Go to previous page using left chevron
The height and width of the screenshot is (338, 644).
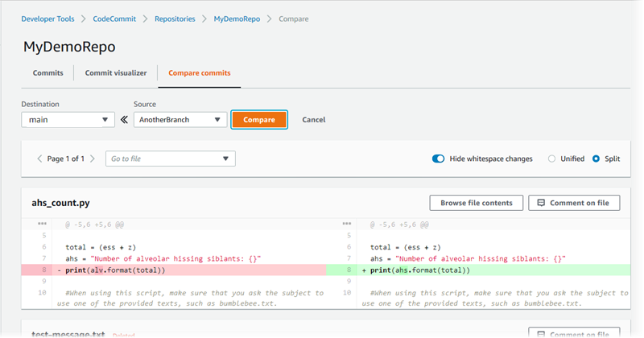(x=40, y=159)
